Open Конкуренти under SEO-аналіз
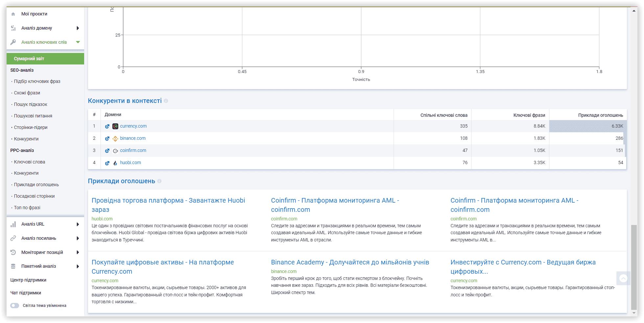Image resolution: width=644 pixels, height=323 pixels. [x=26, y=139]
